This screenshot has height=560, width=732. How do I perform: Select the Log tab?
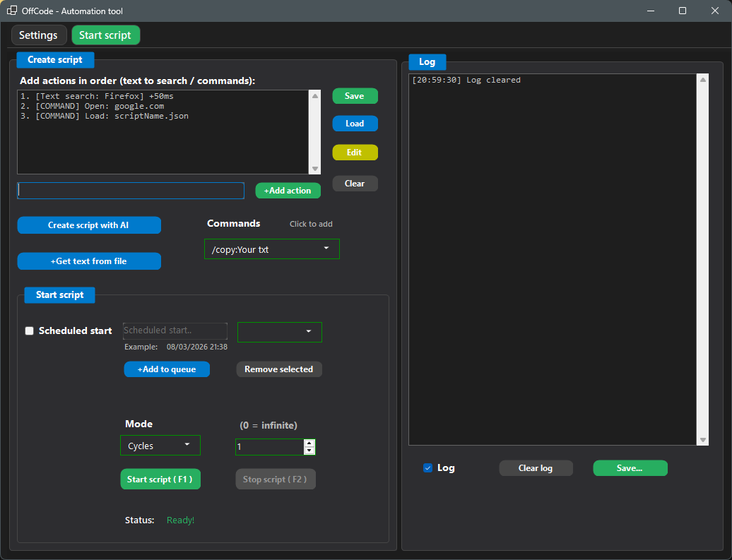click(x=427, y=61)
